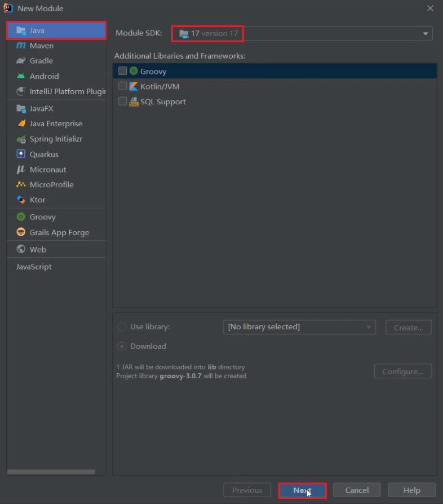Click the Android robot icon
Image resolution: width=443 pixels, height=504 pixels.
[x=21, y=76]
